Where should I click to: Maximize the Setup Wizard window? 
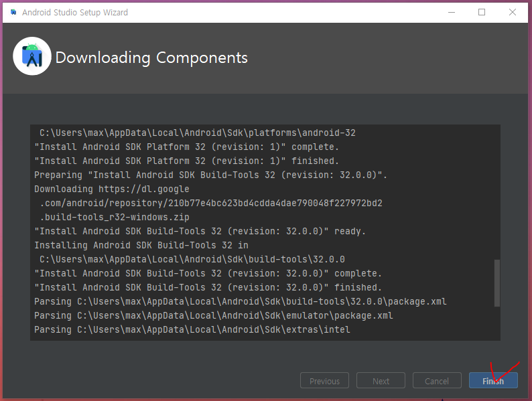point(482,12)
